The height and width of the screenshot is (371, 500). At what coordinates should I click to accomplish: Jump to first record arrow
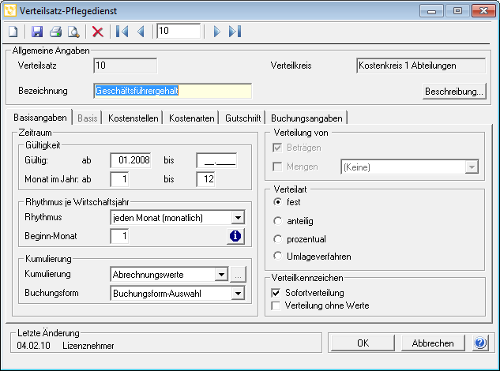[122, 32]
